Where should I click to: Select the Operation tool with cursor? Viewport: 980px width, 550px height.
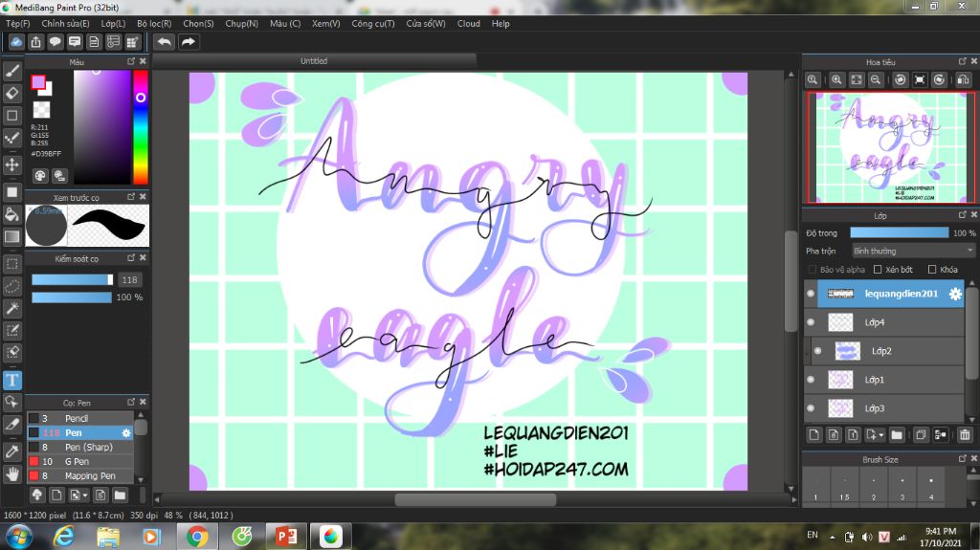(x=11, y=402)
